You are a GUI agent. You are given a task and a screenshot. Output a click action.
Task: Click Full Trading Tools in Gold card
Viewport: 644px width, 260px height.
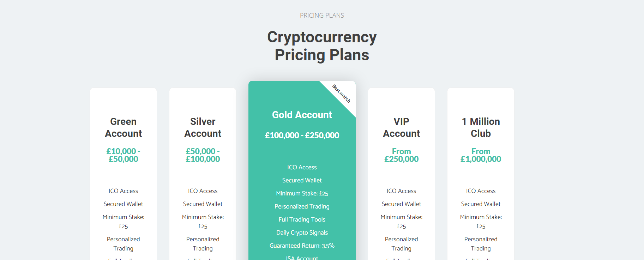pyautogui.click(x=302, y=219)
